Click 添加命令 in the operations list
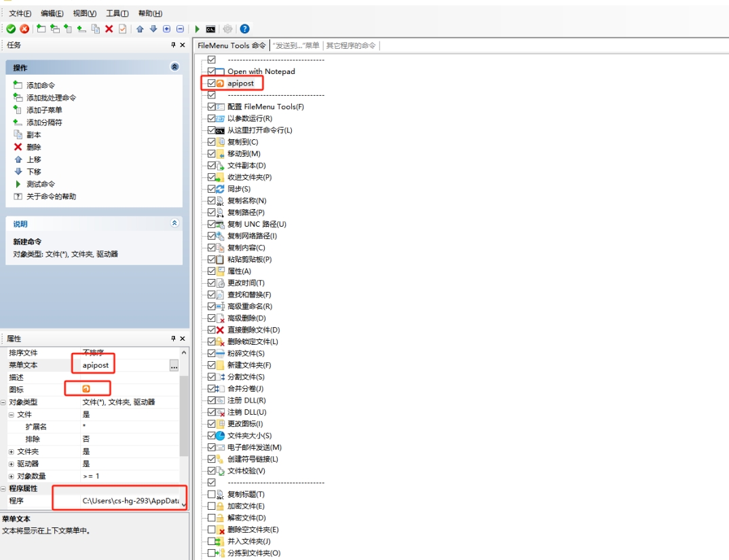 pyautogui.click(x=41, y=85)
